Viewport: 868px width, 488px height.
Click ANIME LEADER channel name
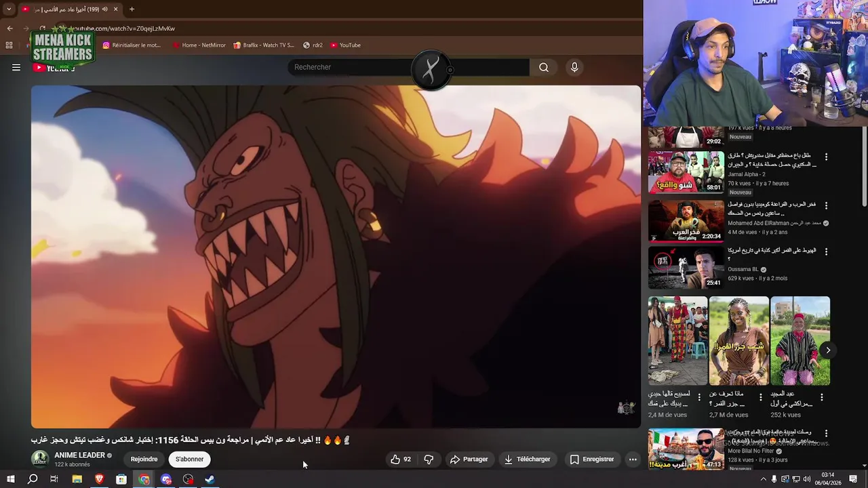click(79, 455)
